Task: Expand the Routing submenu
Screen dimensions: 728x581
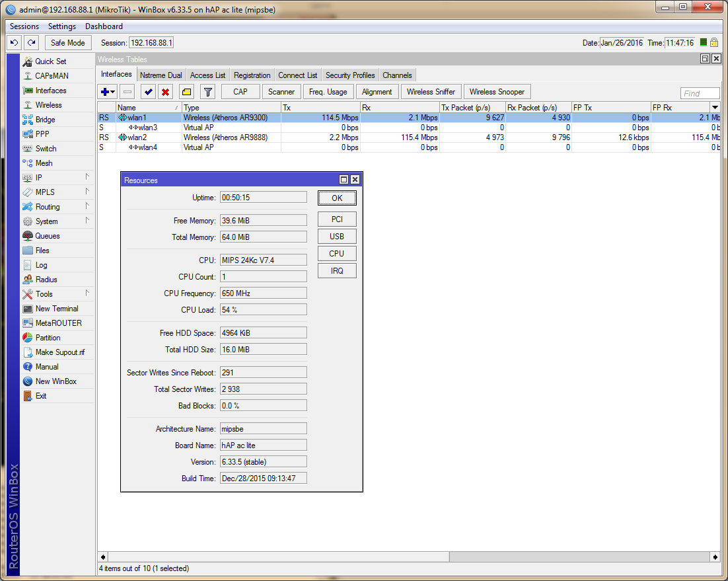Action: click(48, 207)
